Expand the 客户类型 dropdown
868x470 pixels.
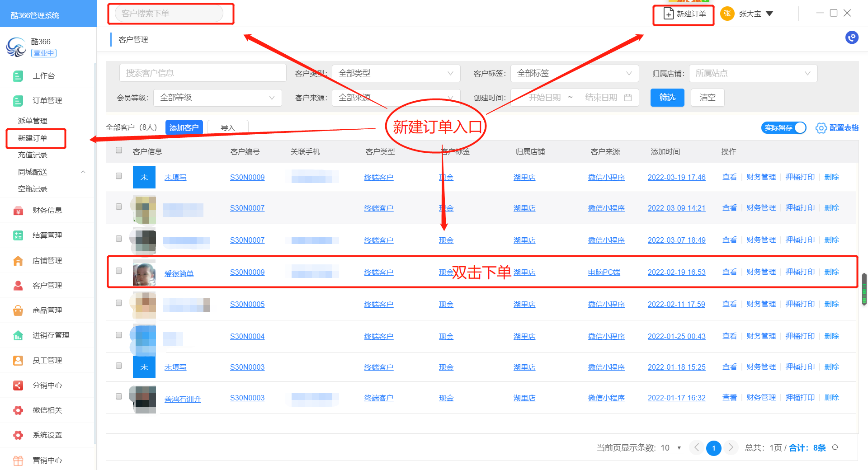click(396, 73)
